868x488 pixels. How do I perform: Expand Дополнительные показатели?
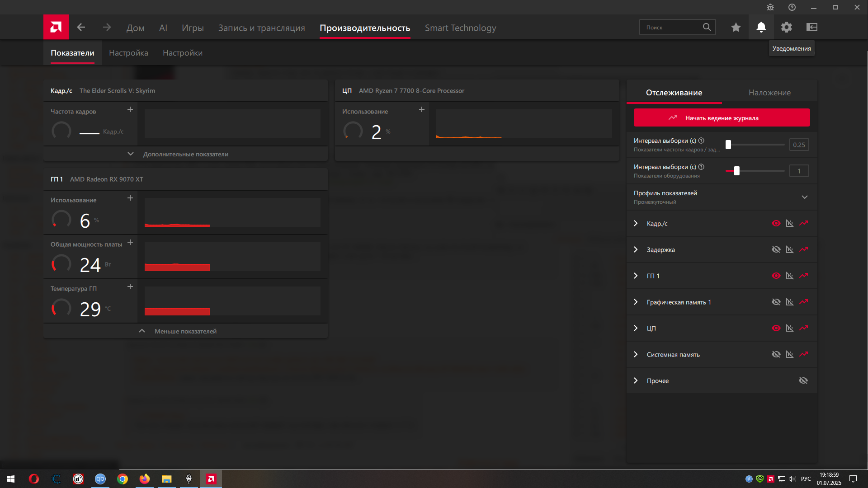185,154
